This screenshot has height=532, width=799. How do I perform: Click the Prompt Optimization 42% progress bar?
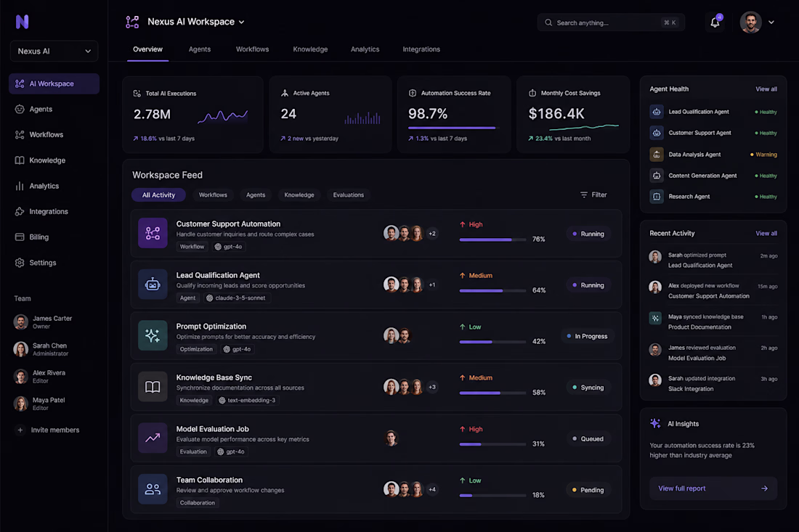(492, 342)
